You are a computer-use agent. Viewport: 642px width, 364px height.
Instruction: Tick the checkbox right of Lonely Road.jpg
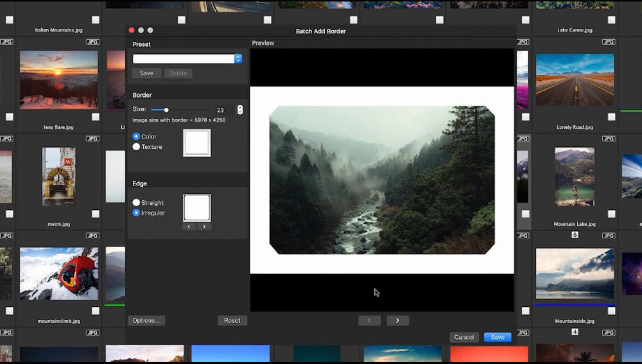pos(612,117)
